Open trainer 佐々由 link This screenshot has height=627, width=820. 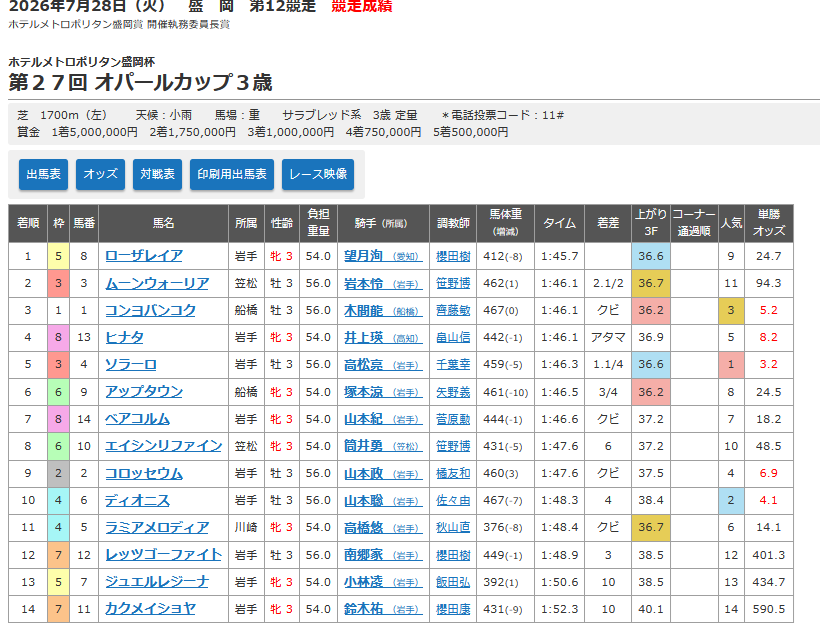[x=453, y=500]
